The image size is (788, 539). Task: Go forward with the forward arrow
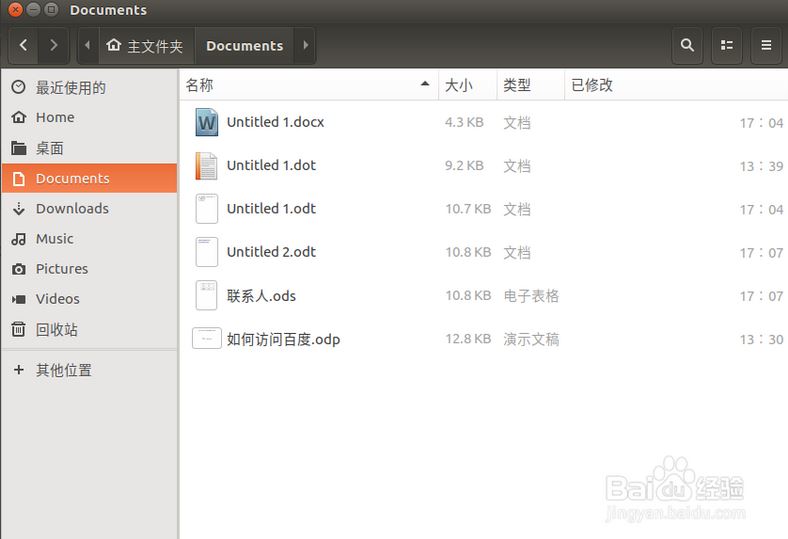pos(53,45)
